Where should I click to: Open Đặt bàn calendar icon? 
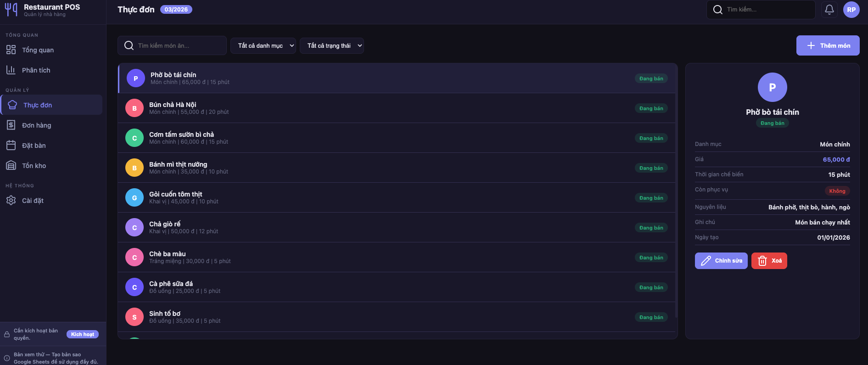coord(11,146)
